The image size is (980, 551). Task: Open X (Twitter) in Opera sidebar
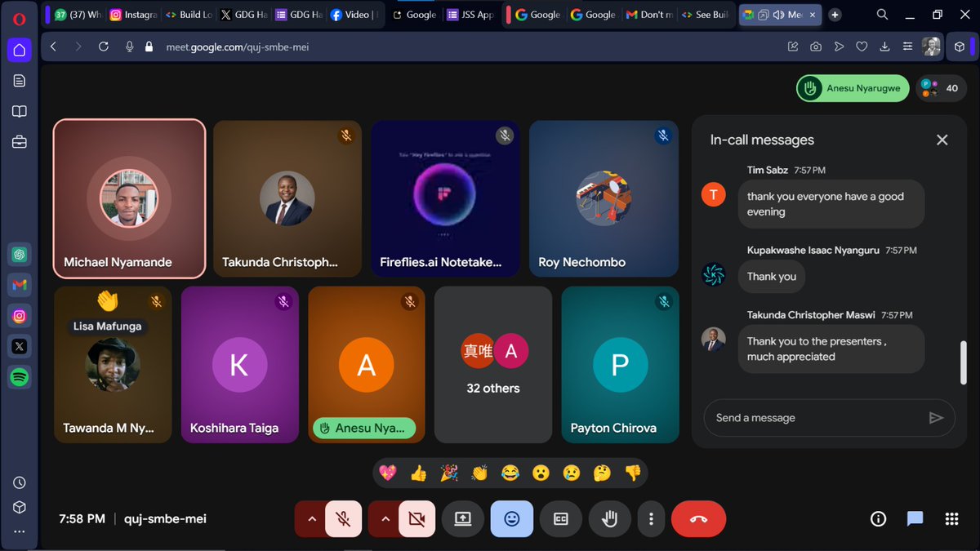(20, 347)
